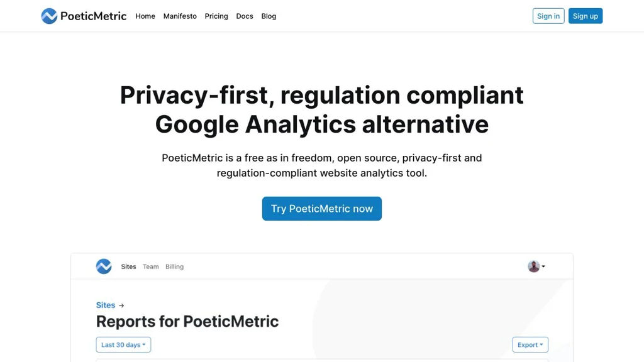Switch to the Team tab

coord(151,266)
